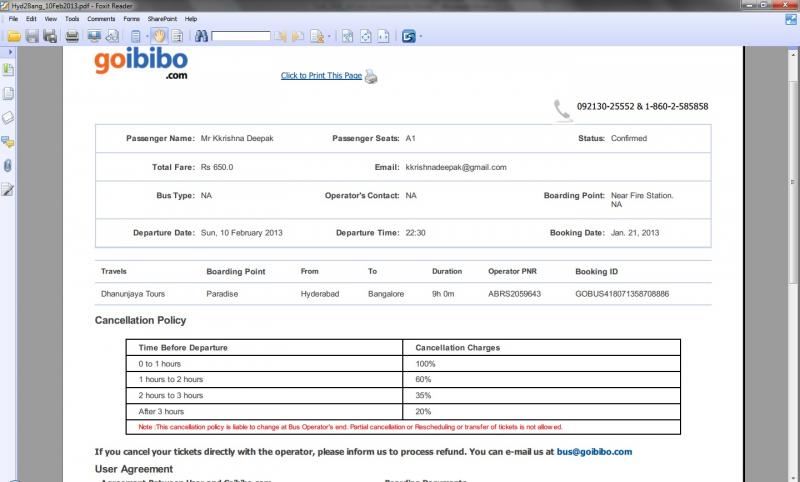Click the phone number '092130-25552 & 1-860-2-585858'

(642, 106)
